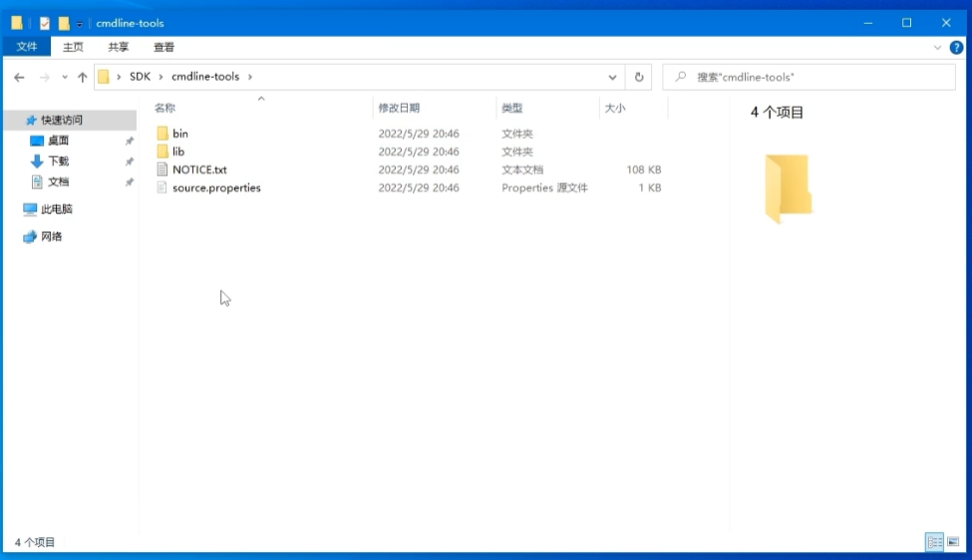Viewport: 972px width, 560px height.
Task: Go back using the back arrow
Action: point(19,78)
